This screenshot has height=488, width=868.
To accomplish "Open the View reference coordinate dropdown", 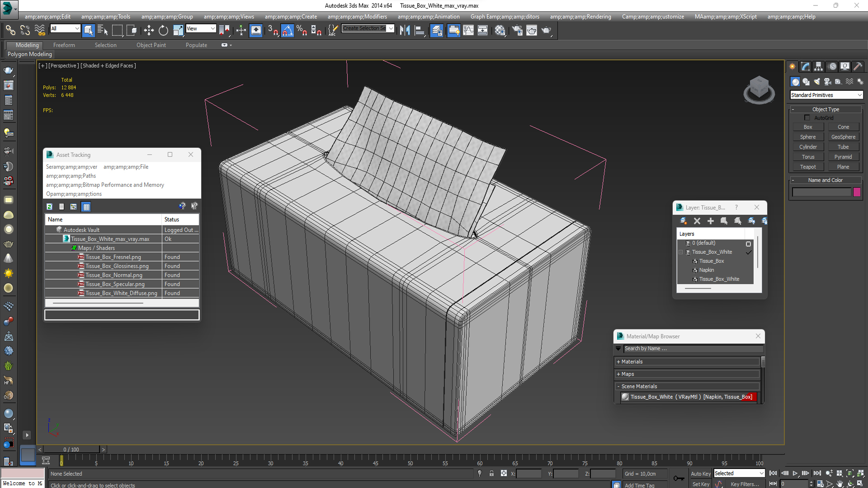I will pyautogui.click(x=201, y=28).
